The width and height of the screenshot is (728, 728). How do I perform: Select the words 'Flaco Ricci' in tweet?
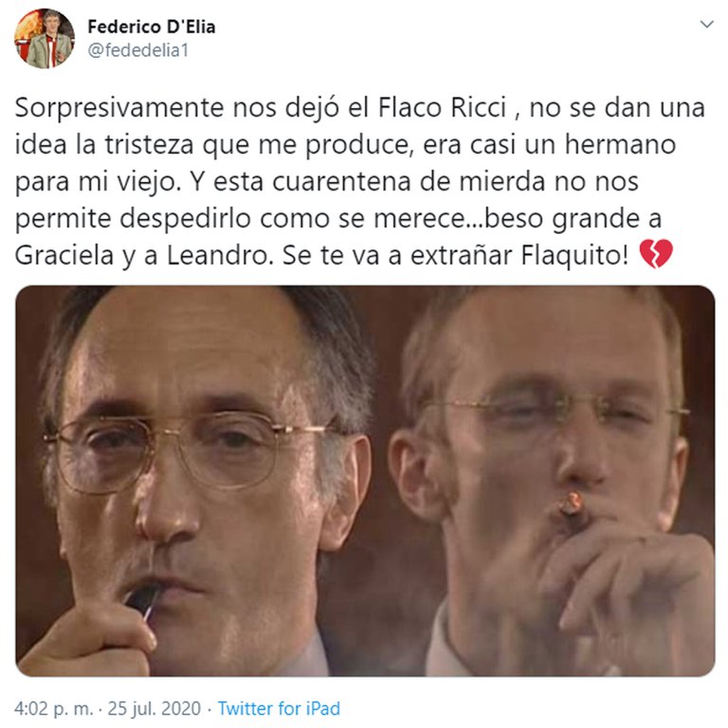(442, 108)
